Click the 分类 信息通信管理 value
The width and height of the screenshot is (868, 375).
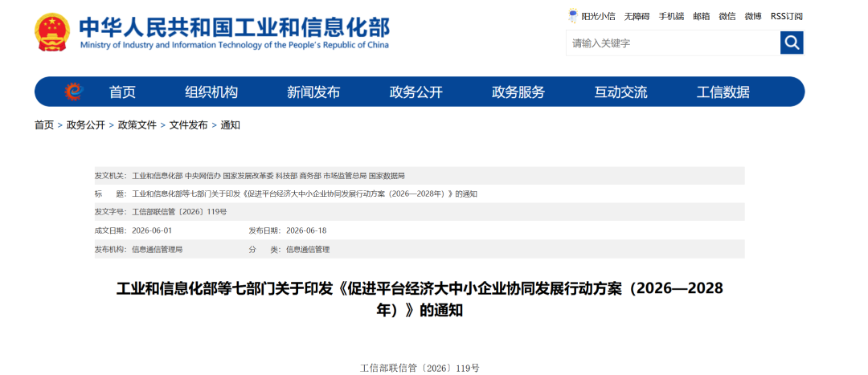(308, 250)
